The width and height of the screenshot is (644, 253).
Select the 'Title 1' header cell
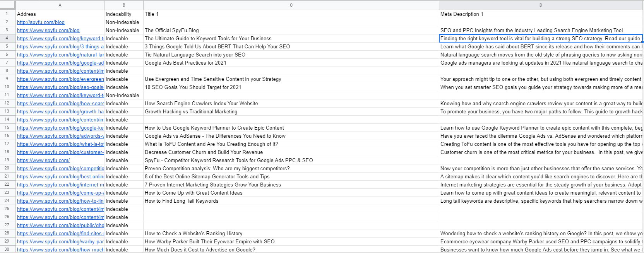click(x=291, y=14)
